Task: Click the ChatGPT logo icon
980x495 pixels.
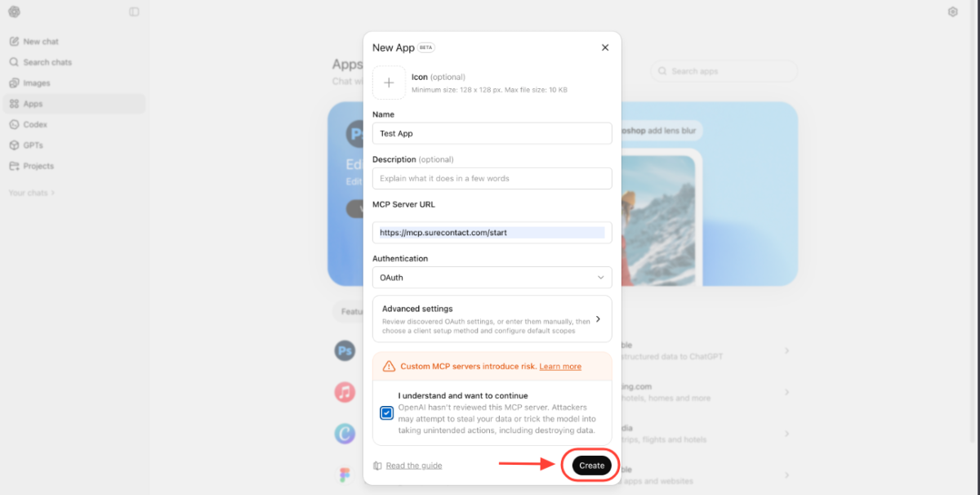Action: (14, 11)
